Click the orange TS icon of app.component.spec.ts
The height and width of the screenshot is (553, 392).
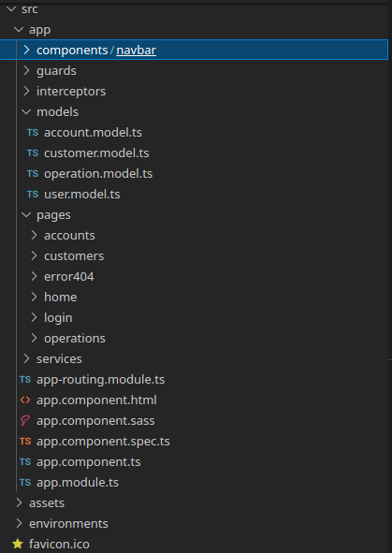point(25,442)
